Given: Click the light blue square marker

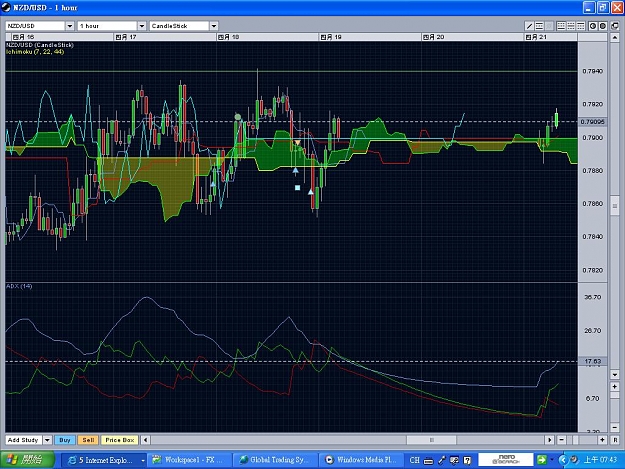Looking at the screenshot, I should coord(297,187).
